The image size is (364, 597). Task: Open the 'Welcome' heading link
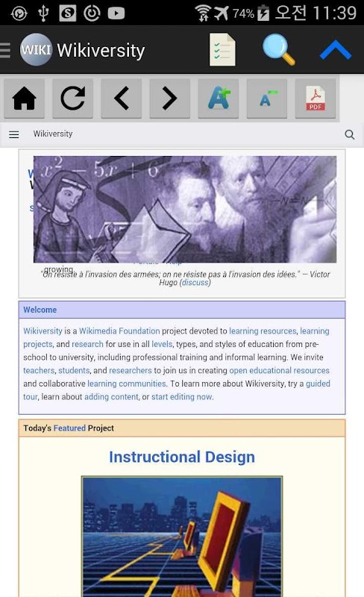(40, 310)
